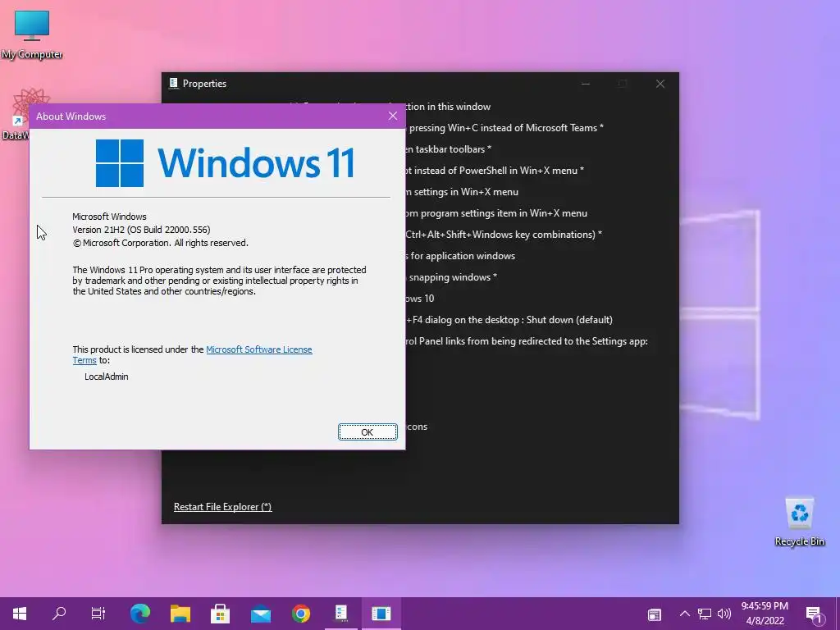The image size is (840, 630).
Task: Select the Control Panel links redirected option
Action: (527, 341)
